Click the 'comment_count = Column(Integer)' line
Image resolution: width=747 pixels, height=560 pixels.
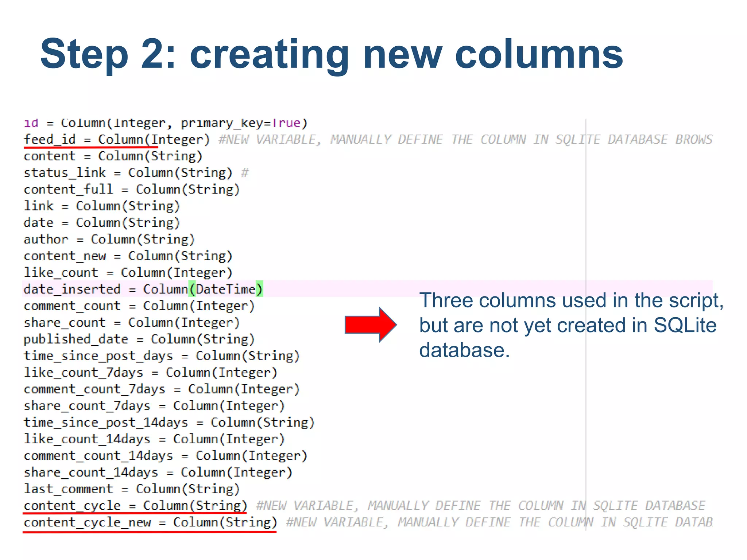click(139, 306)
